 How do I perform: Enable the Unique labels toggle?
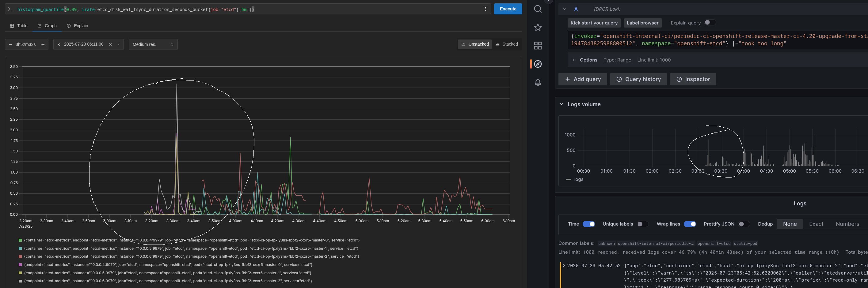tap(642, 224)
